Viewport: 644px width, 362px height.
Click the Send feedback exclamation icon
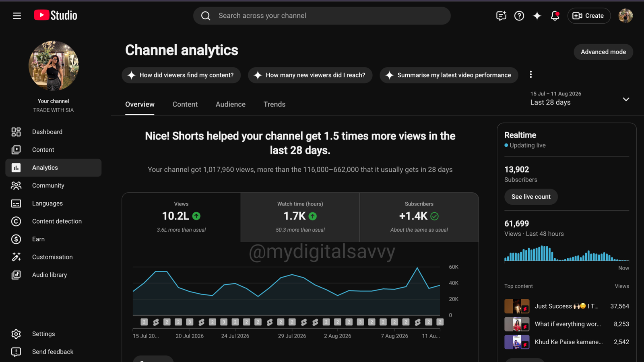(16, 352)
